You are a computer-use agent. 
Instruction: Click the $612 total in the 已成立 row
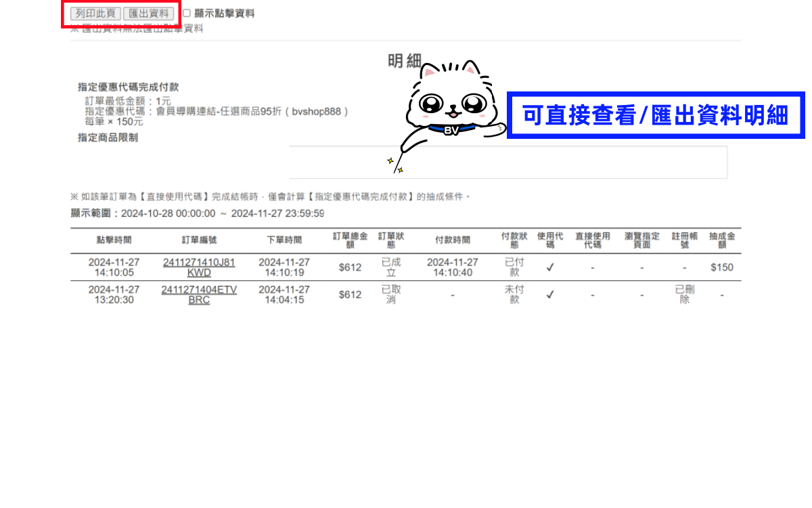[x=350, y=268]
